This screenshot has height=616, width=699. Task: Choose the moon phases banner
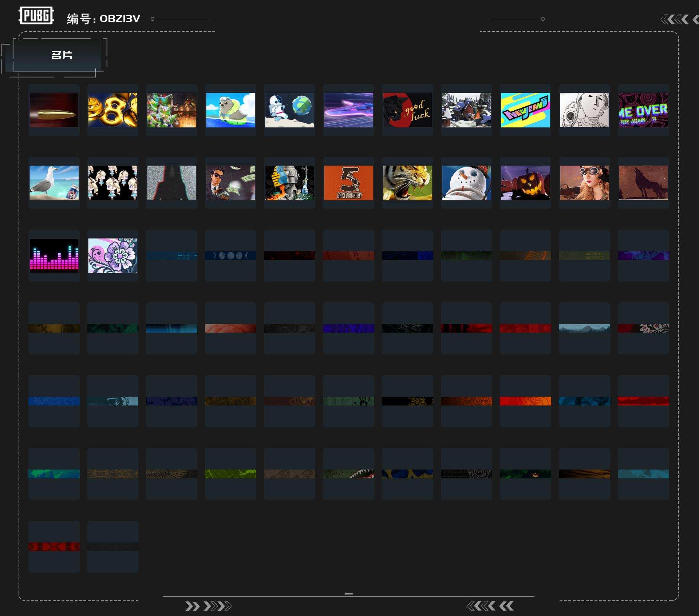point(231,255)
